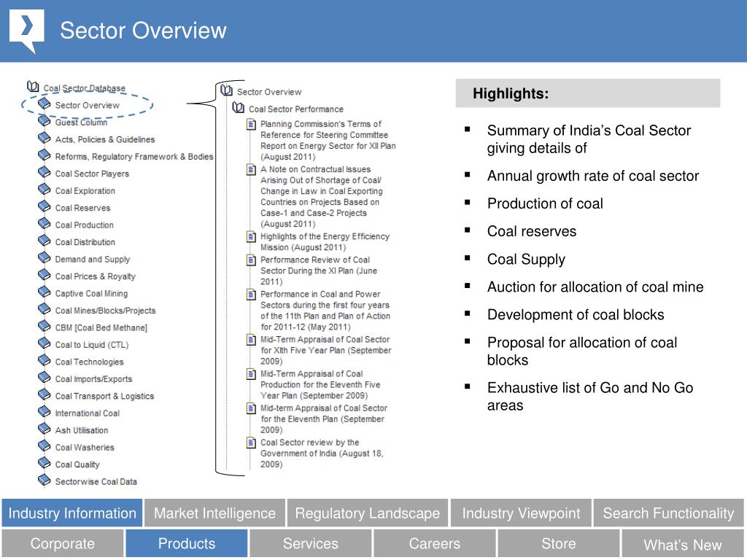Viewport: 747px width, 560px height.
Task: Go to the Store navigation button
Action: (559, 543)
